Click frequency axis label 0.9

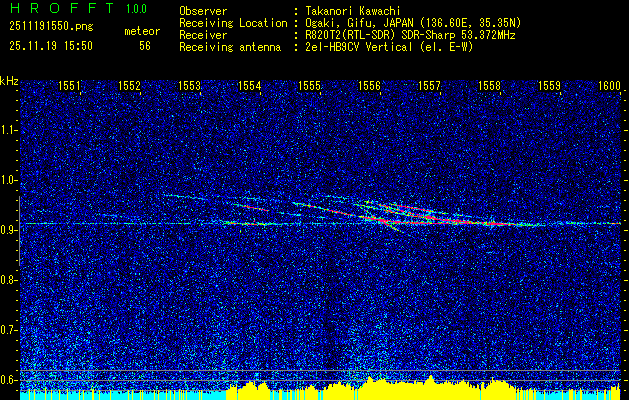click(x=8, y=230)
